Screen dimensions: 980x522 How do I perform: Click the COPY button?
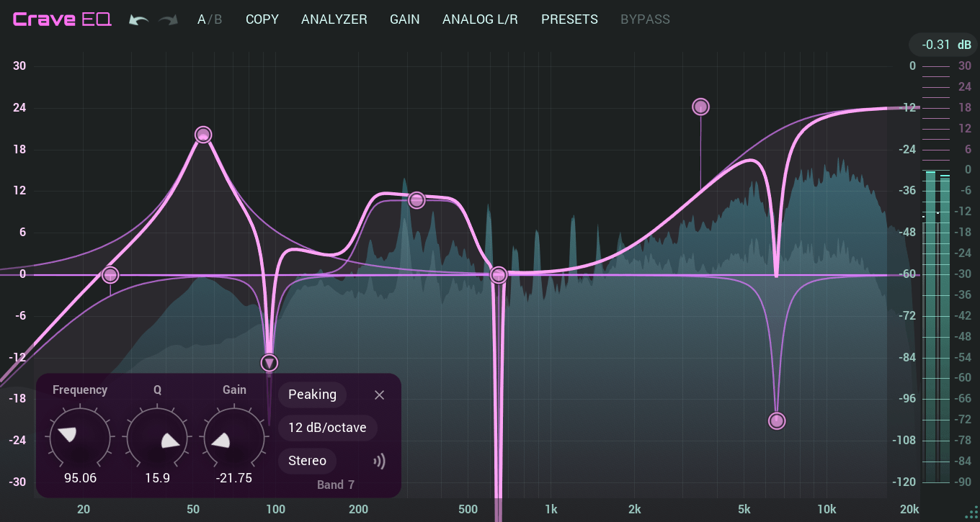pyautogui.click(x=262, y=19)
